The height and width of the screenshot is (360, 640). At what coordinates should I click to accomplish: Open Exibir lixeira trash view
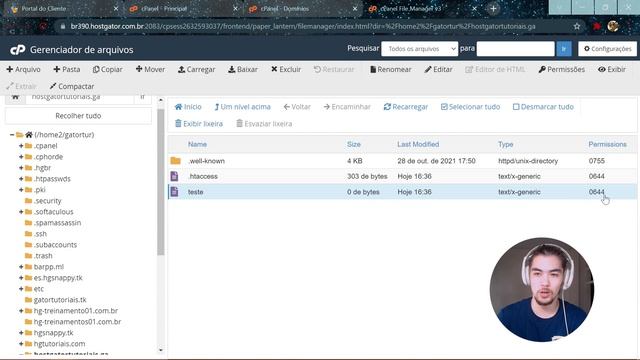point(199,124)
